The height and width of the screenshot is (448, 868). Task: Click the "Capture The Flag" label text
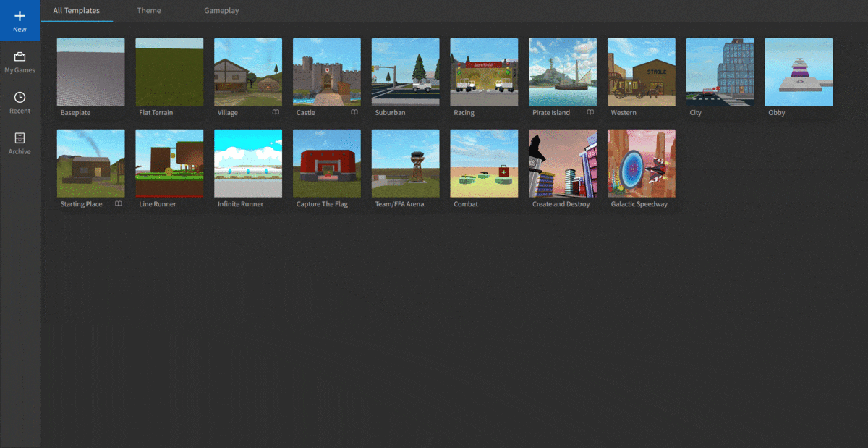322,204
